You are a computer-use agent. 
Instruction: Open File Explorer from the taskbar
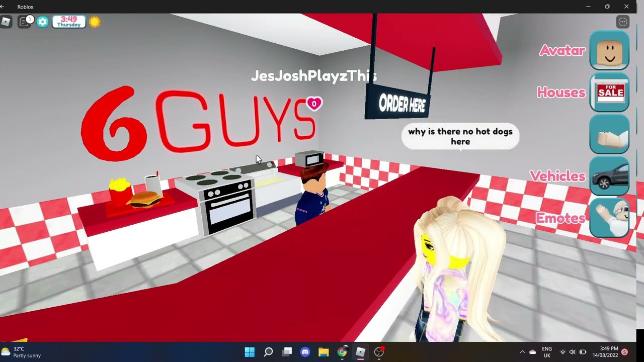[324, 352]
